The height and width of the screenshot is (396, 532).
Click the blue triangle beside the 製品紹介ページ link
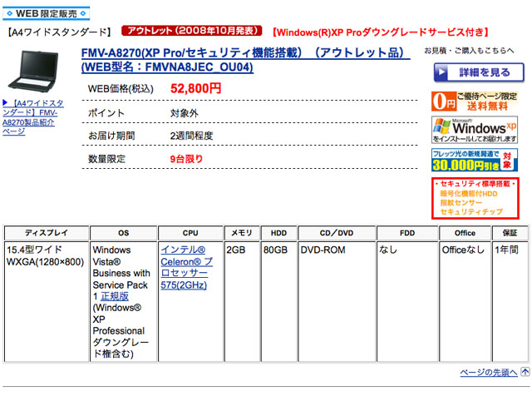pos(5,102)
